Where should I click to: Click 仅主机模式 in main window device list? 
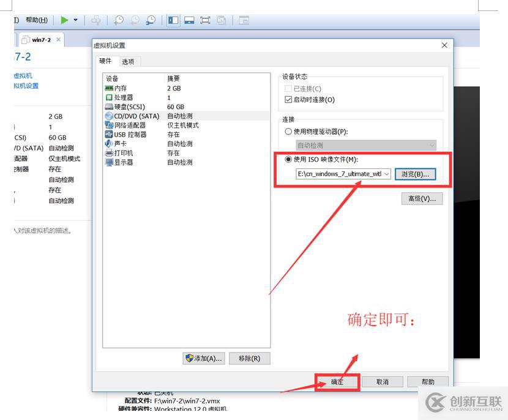64,159
